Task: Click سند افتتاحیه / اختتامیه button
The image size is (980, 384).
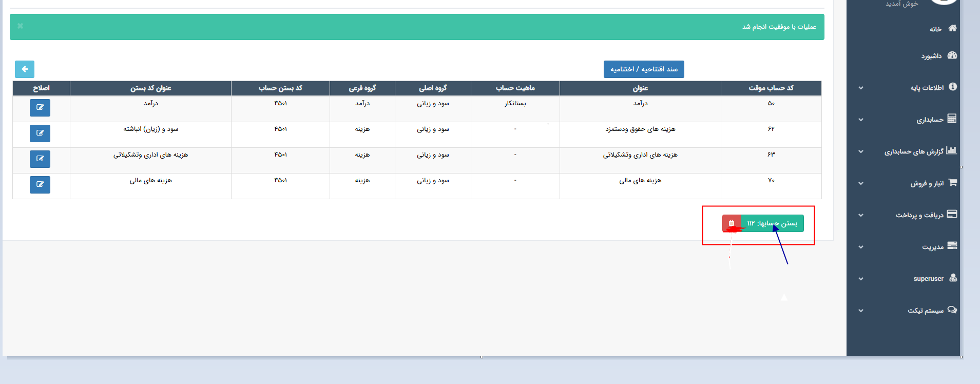Action: (x=644, y=69)
